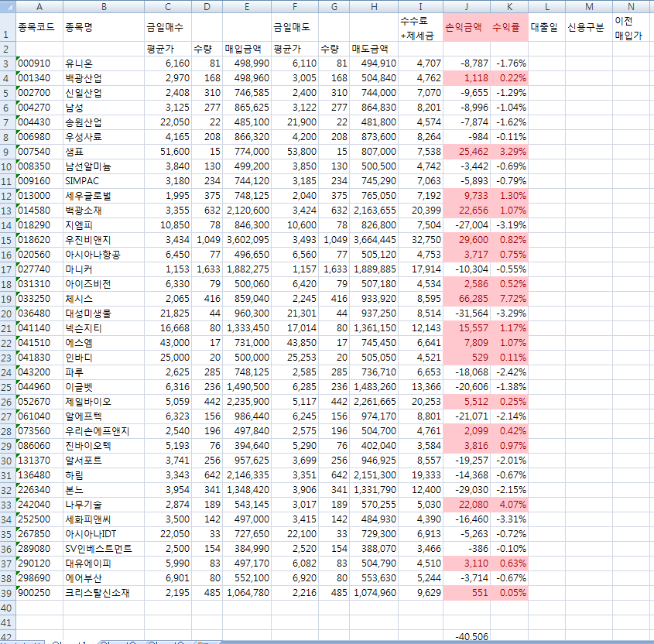The image size is (654, 644).
Task: Click 지엠피 loss amount -27,004
Action: (x=466, y=225)
